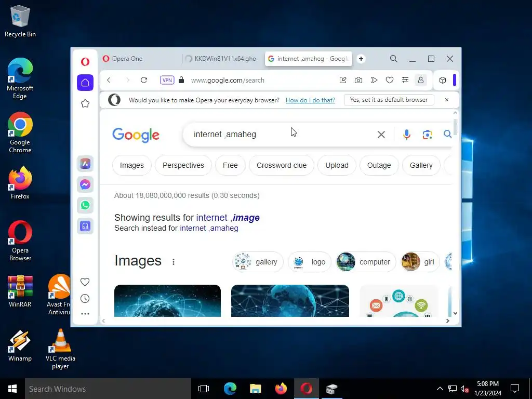This screenshot has height=399, width=532.
Task: Open Pinboards heart icon in sidebar
Action: pyautogui.click(x=85, y=282)
